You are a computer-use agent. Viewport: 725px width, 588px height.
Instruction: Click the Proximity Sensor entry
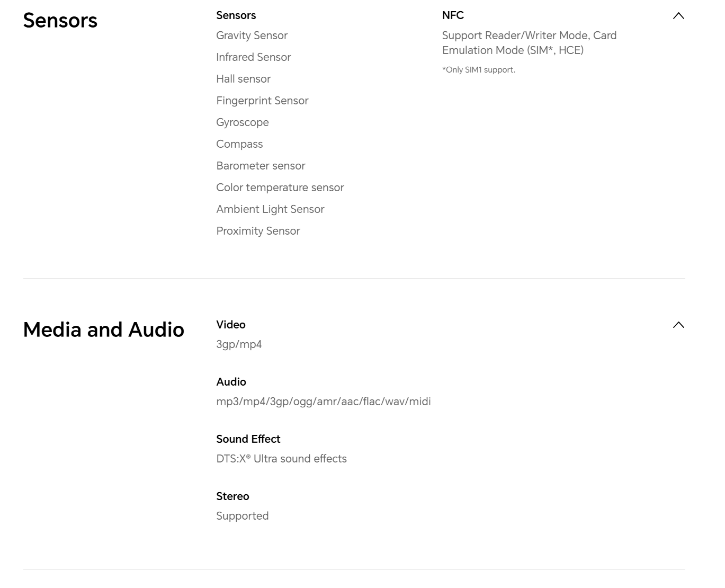click(x=258, y=231)
